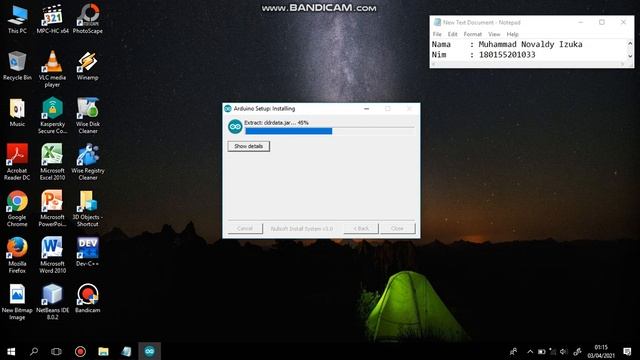The height and width of the screenshot is (360, 640).
Task: Open File Explorer from taskbar
Action: [x=103, y=351]
